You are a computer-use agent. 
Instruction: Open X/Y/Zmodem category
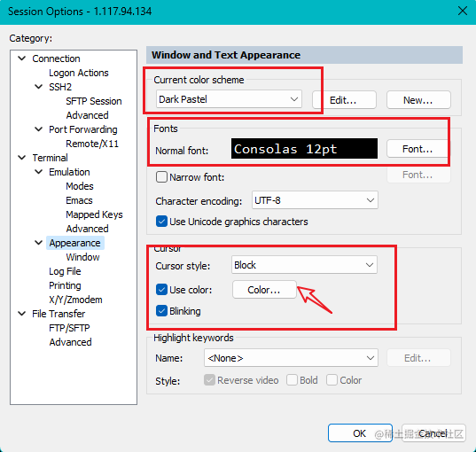(75, 300)
